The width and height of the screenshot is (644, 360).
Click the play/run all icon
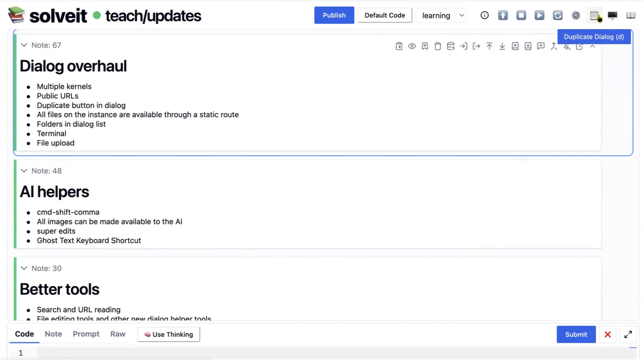(539, 15)
